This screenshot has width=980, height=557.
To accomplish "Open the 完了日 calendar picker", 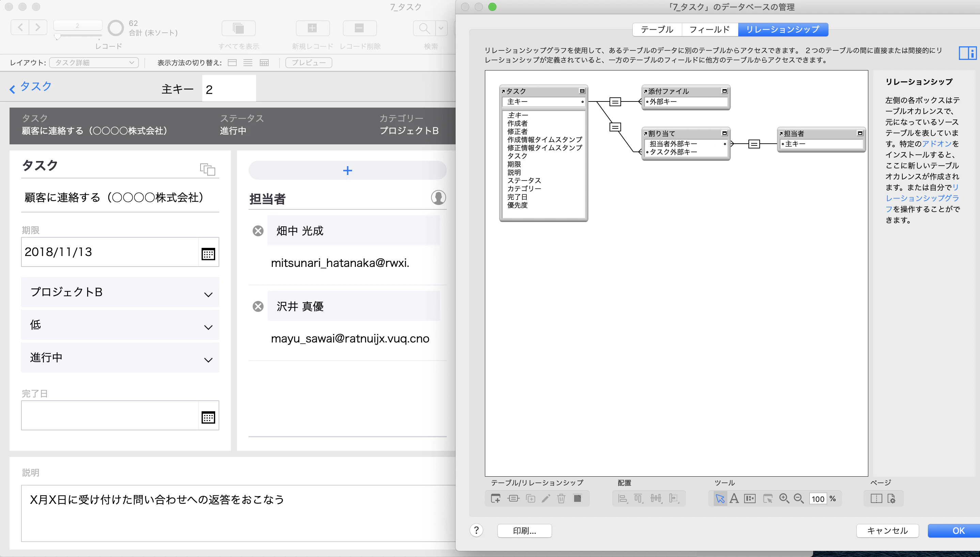I will (208, 417).
